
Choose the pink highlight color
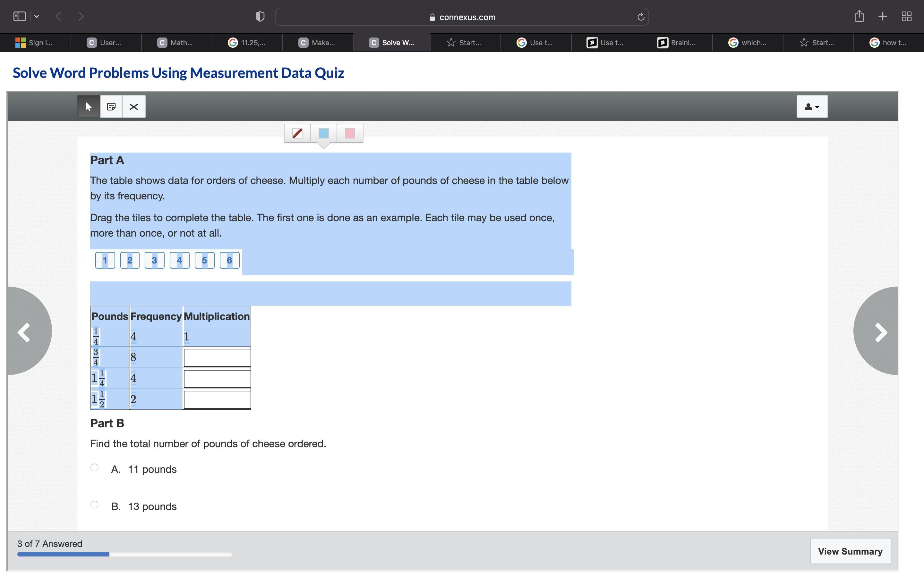coord(350,133)
